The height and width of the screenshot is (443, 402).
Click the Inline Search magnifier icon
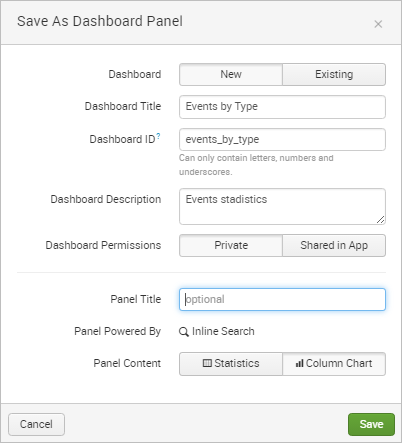(x=184, y=332)
